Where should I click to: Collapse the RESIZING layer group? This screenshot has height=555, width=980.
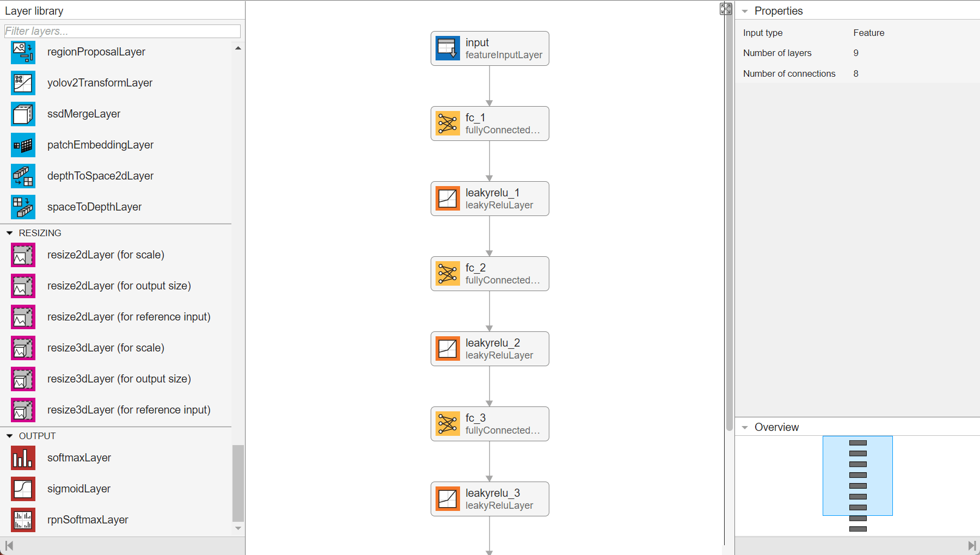[x=9, y=233]
